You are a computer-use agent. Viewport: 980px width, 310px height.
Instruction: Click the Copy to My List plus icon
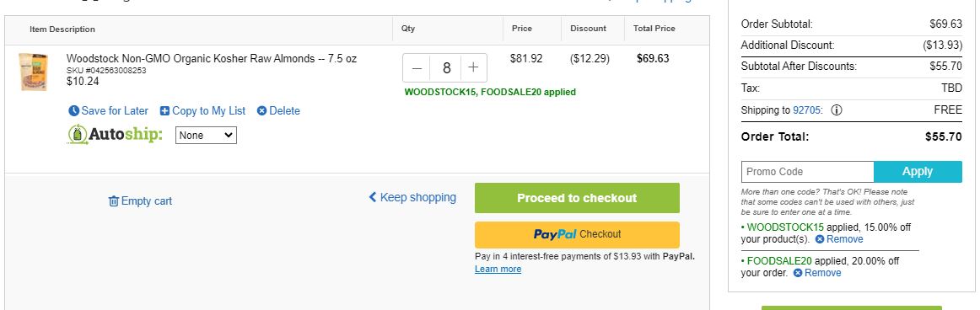(x=164, y=111)
